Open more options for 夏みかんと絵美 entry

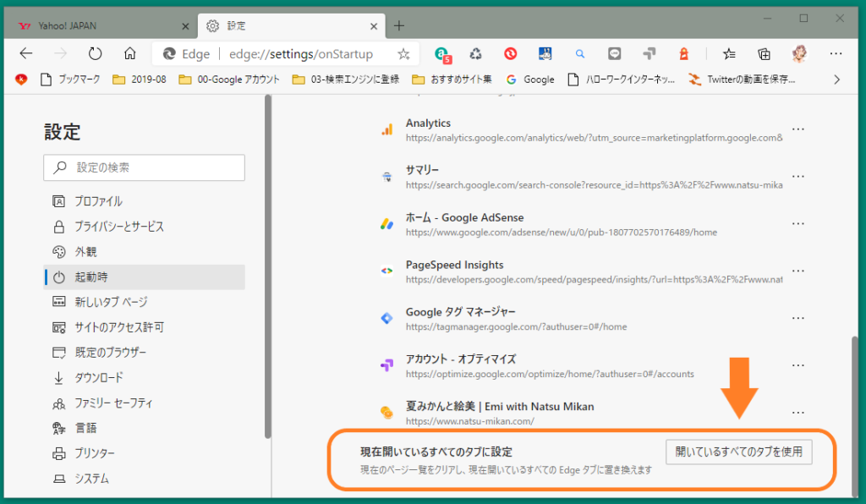pyautogui.click(x=797, y=412)
